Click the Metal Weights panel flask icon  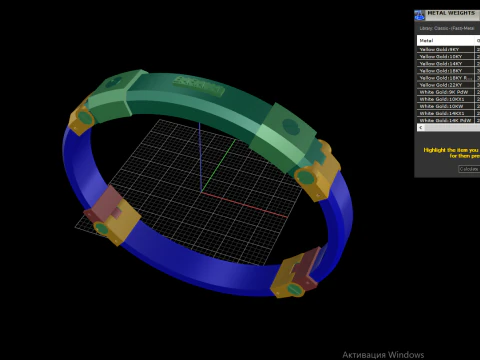coord(419,15)
